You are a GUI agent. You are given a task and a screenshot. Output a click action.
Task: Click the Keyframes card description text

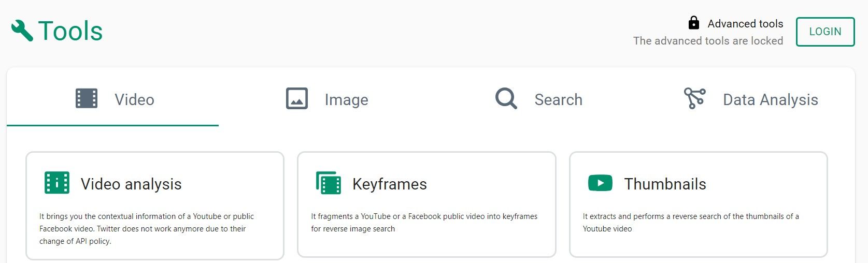pyautogui.click(x=424, y=223)
